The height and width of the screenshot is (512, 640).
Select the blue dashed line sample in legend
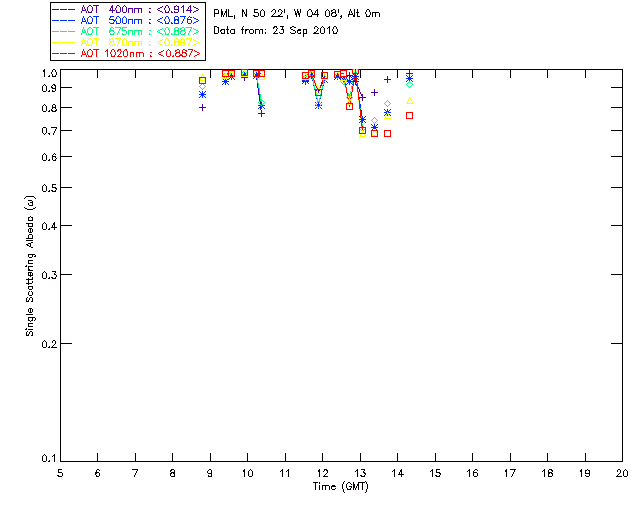coord(64,20)
